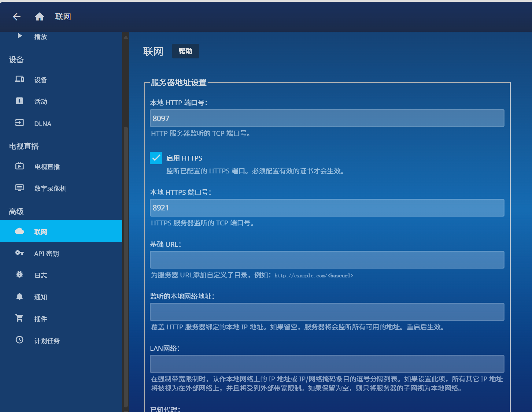Click 联网 title in top bar
Screen dimensions: 532x412
point(63,17)
